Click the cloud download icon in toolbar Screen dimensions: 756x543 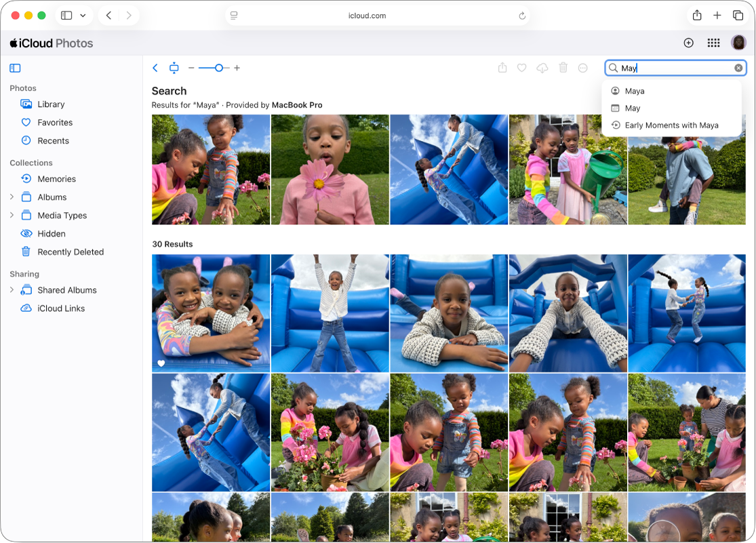click(542, 68)
